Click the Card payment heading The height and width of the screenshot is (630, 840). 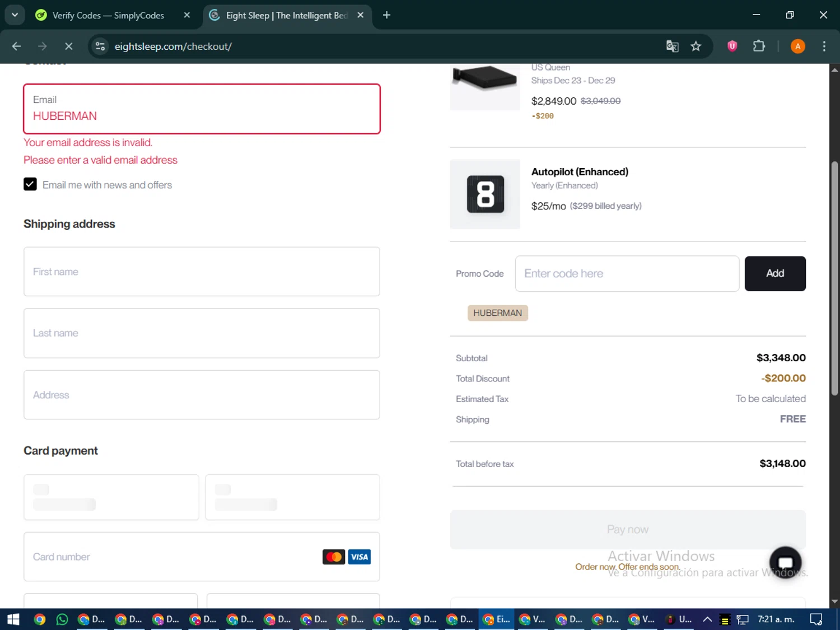(60, 451)
